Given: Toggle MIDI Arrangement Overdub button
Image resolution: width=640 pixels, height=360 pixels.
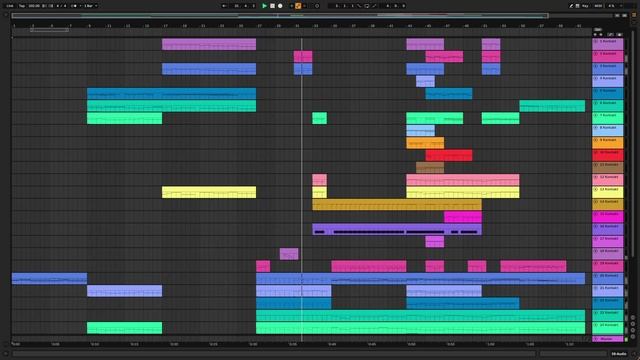Looking at the screenshot, I should click(x=291, y=6).
